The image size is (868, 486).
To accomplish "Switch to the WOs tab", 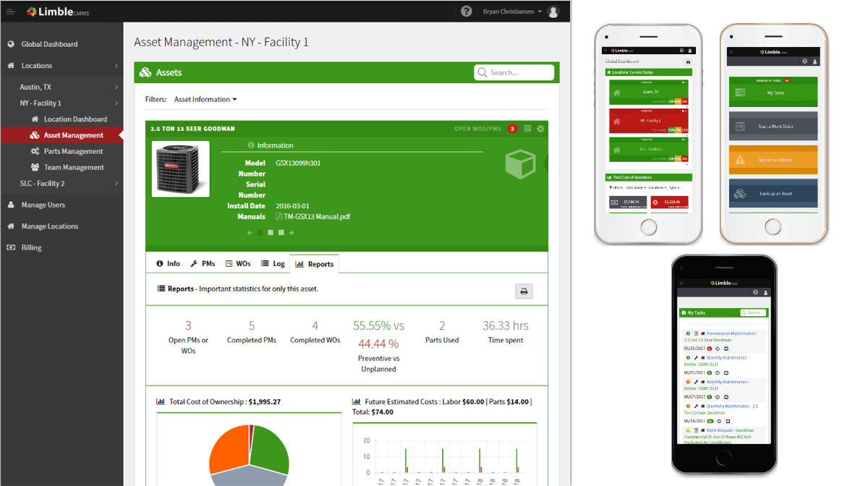I will click(238, 264).
